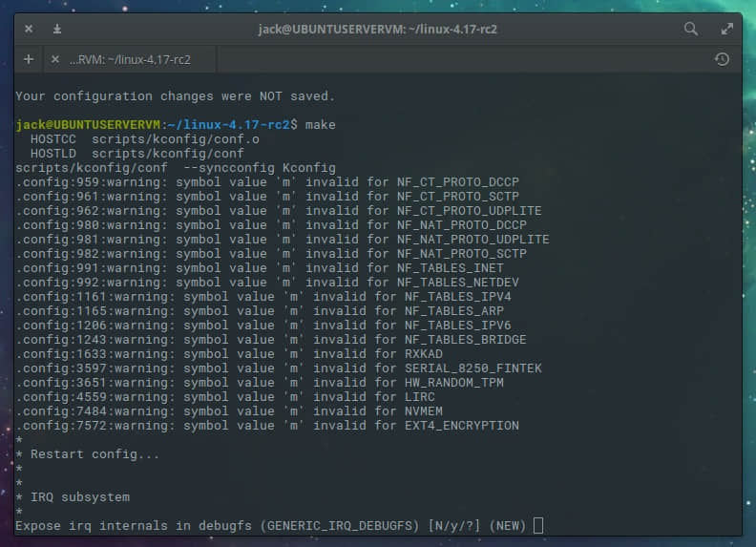Click the '* IRQ subsystem' heading line
Screen dimensions: 756x547
click(x=73, y=496)
